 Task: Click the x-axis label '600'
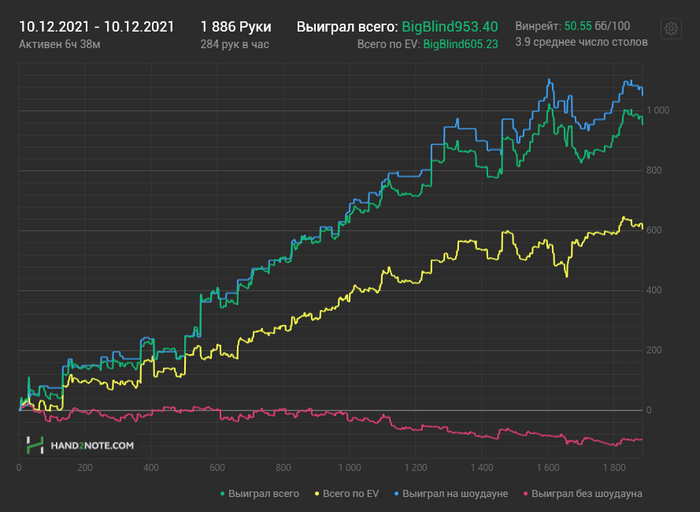point(217,468)
